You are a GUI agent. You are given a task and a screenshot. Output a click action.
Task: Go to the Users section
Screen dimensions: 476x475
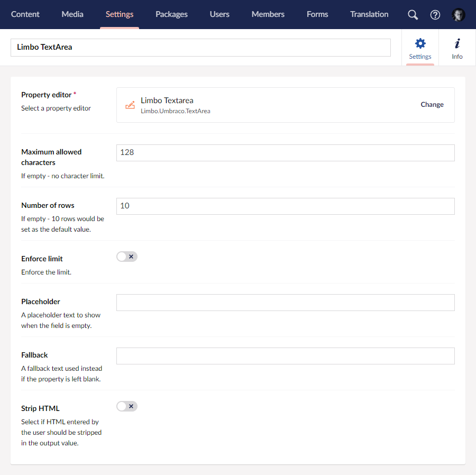(x=219, y=14)
